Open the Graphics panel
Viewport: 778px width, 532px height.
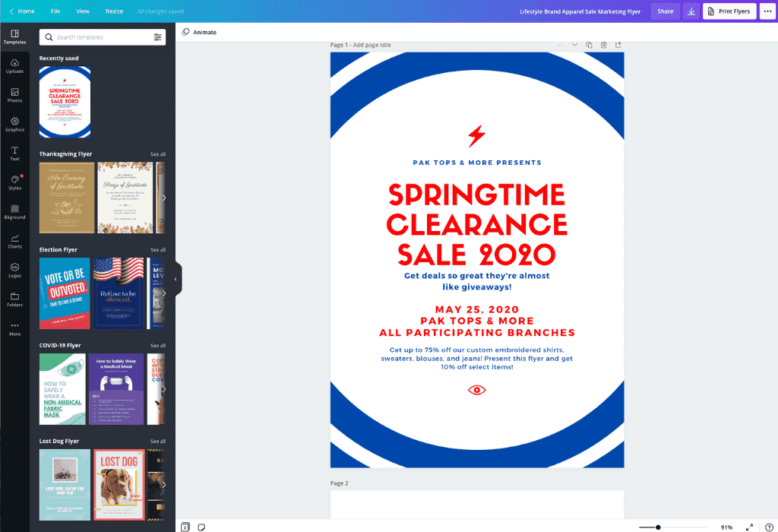coord(15,125)
